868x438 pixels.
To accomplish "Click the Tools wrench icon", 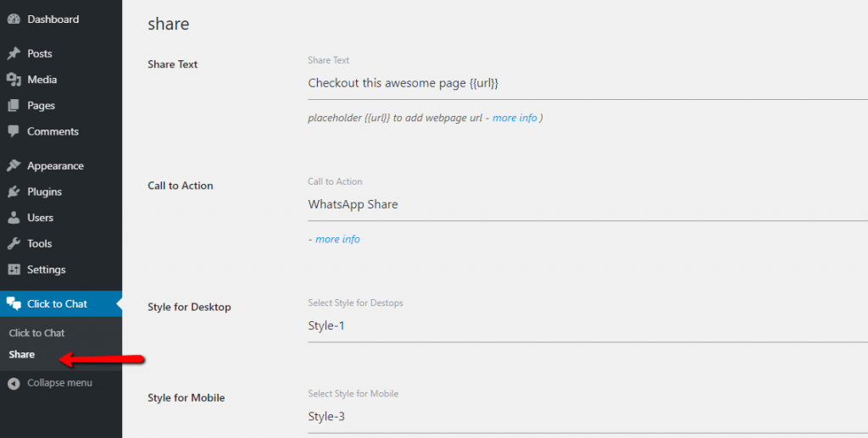I will tap(14, 244).
